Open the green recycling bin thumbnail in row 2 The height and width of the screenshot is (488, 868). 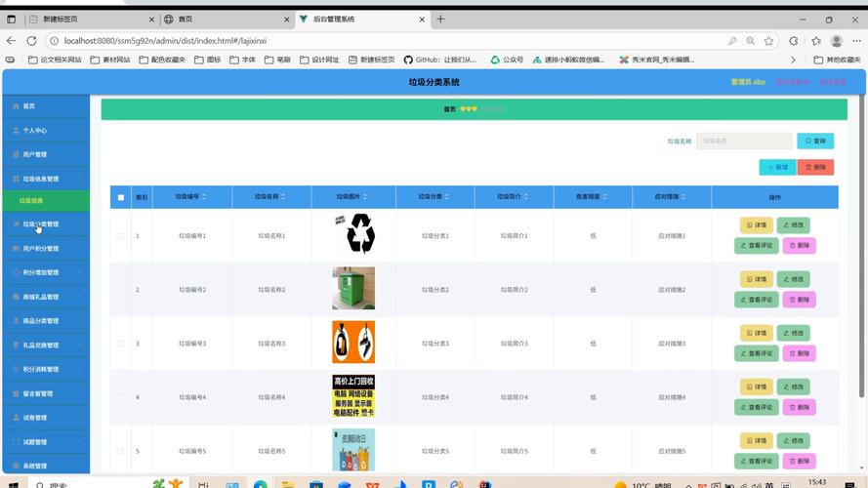point(353,288)
